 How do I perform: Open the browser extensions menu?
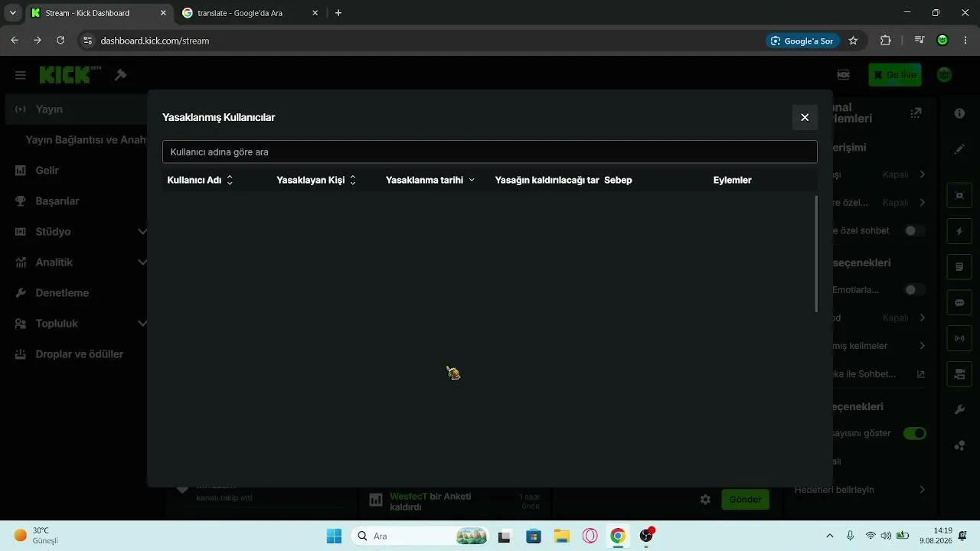point(886,41)
